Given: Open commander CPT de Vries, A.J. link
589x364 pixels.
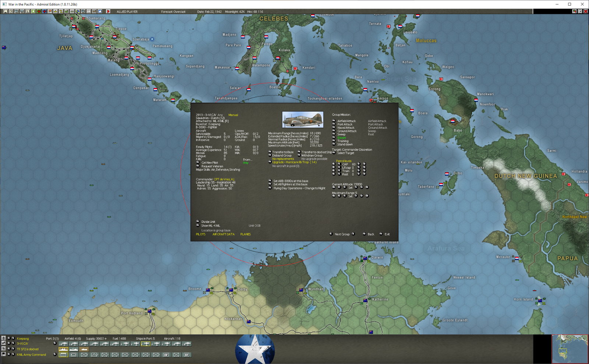Looking at the screenshot, I should point(224,179).
